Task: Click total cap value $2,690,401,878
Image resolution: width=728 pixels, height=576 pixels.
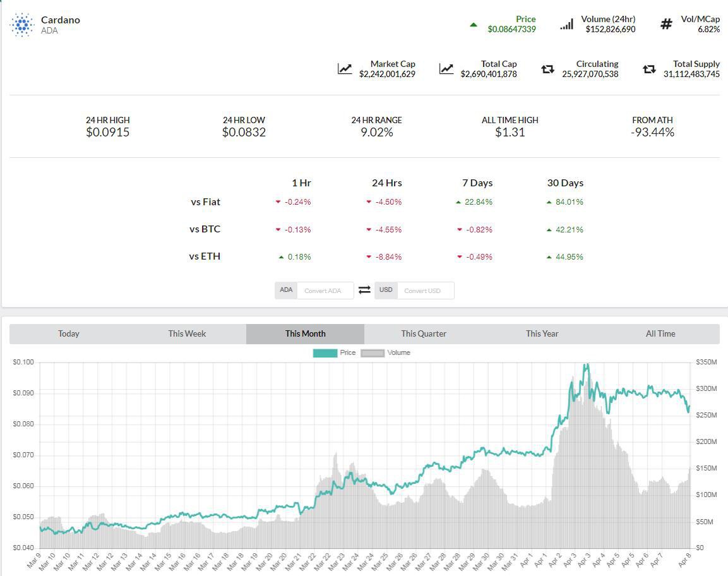Action: [x=489, y=74]
